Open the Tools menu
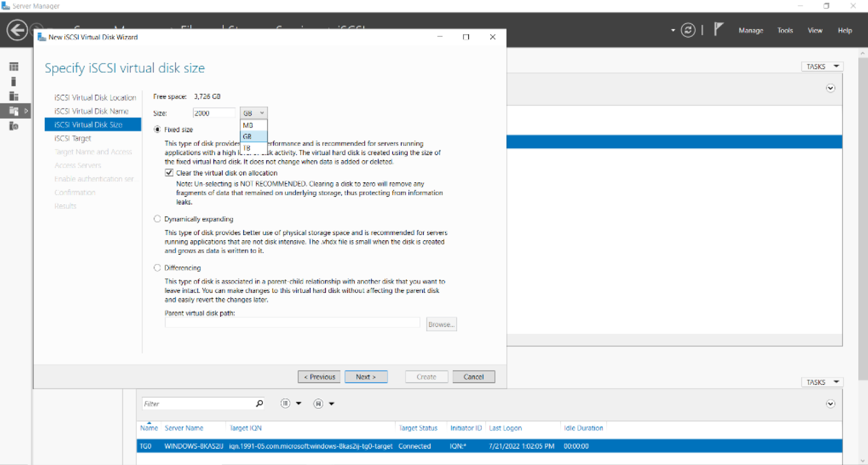This screenshot has width=868, height=465. 784,31
